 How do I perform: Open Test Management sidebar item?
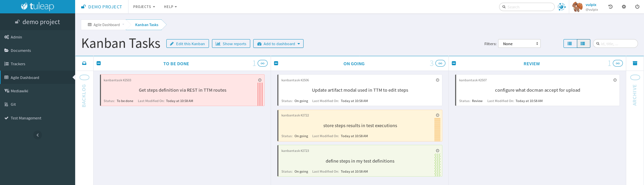pyautogui.click(x=38, y=118)
